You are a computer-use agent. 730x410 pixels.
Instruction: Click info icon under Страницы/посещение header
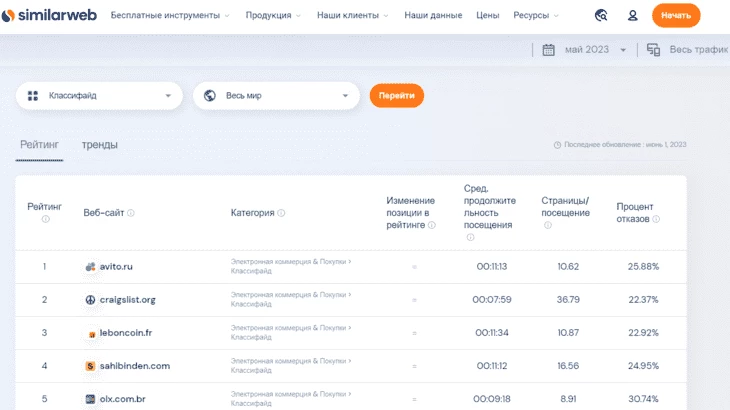(x=548, y=225)
